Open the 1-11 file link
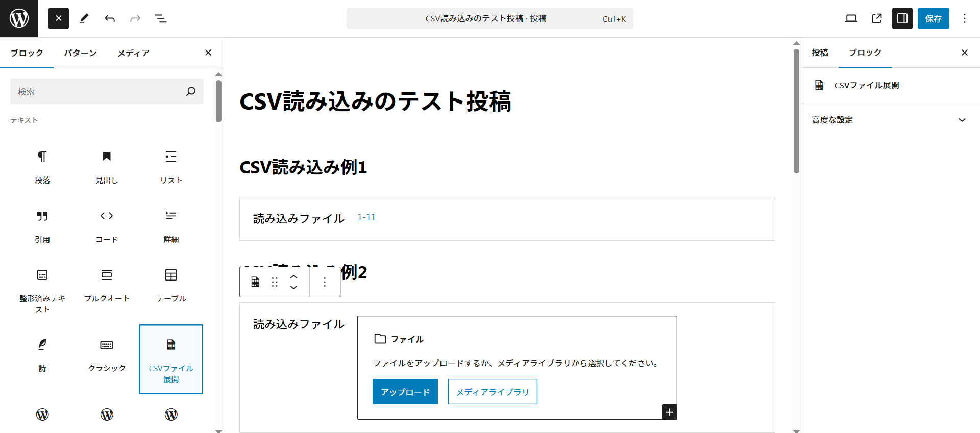The image size is (980, 433). [366, 217]
